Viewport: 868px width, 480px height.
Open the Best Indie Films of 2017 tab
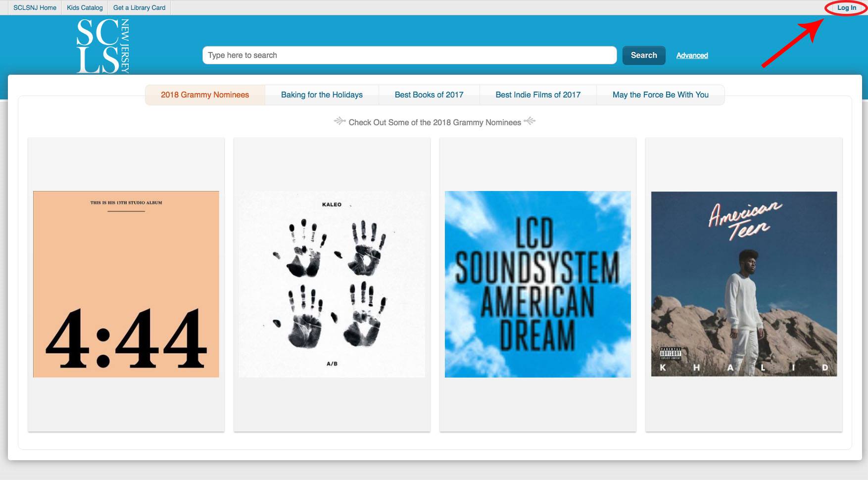(538, 95)
